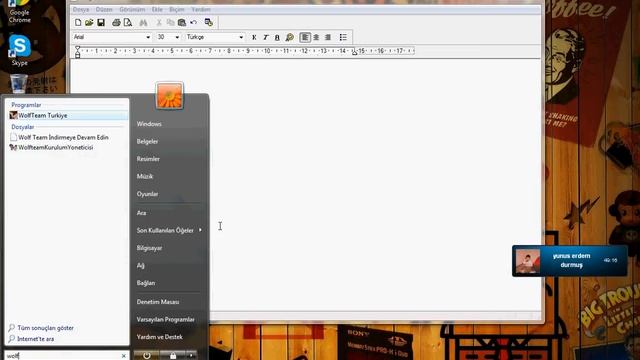Open Müzik from Start menu

click(145, 176)
